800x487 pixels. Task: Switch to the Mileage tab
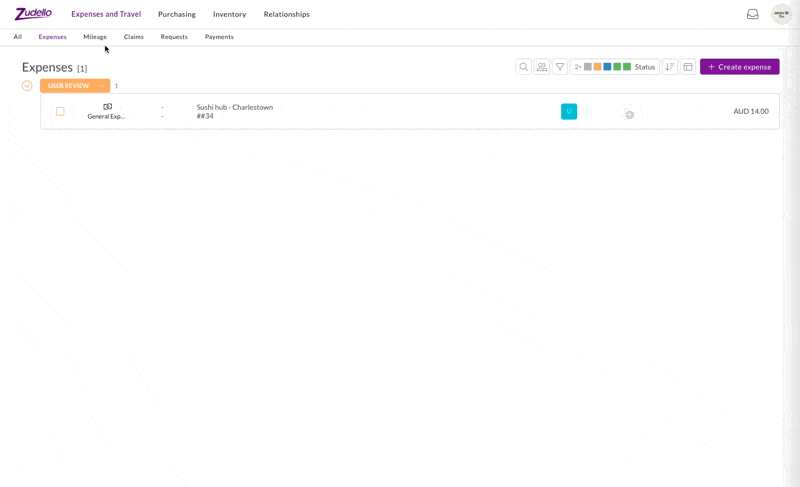click(95, 37)
